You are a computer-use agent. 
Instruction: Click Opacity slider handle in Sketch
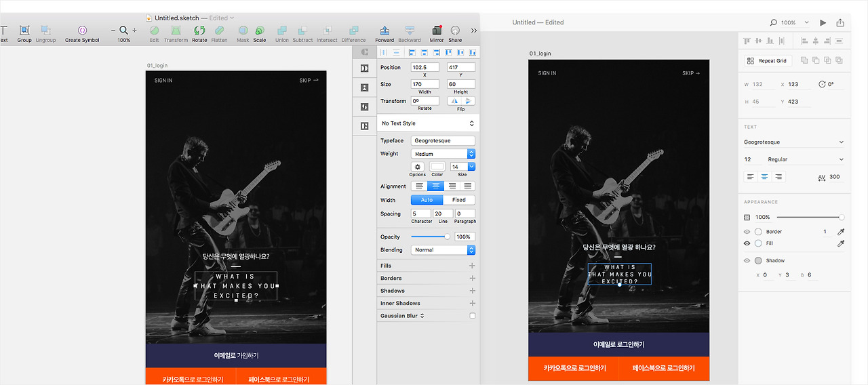[x=447, y=237]
